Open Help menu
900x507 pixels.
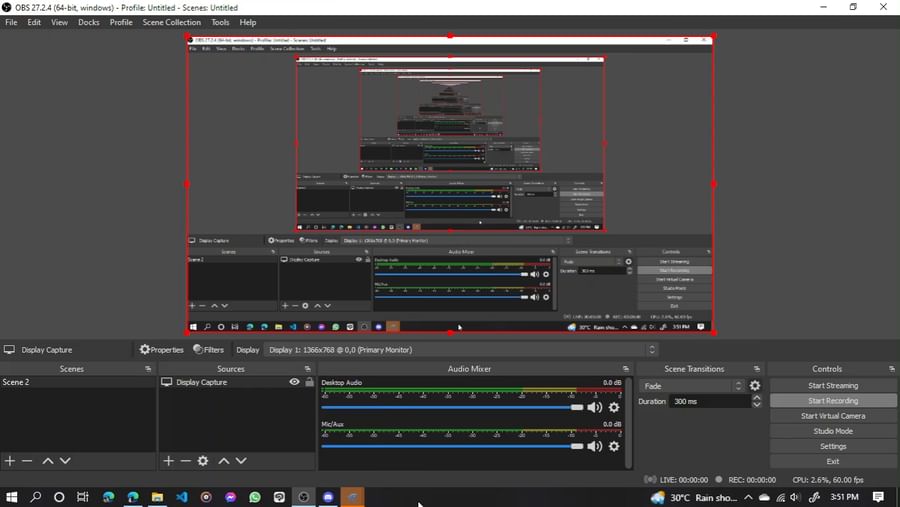point(248,22)
